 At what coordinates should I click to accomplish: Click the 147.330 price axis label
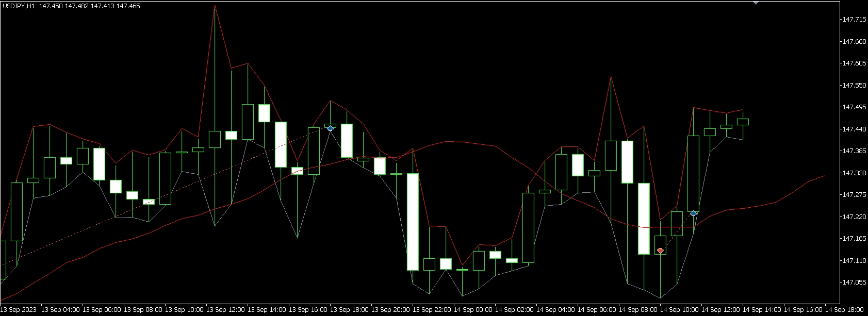pyautogui.click(x=854, y=173)
